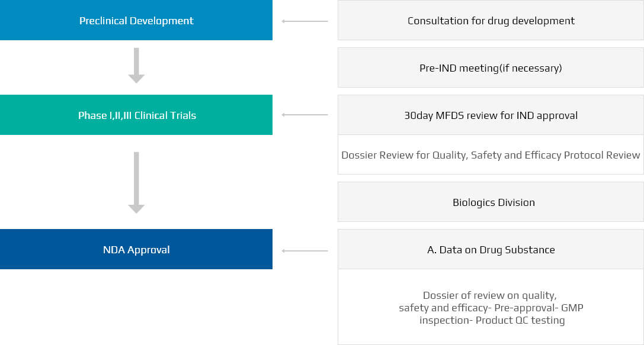Screen dimensions: 644x345
Task: Click the gray down arrow below Preclinical Development
Action: click(136, 66)
